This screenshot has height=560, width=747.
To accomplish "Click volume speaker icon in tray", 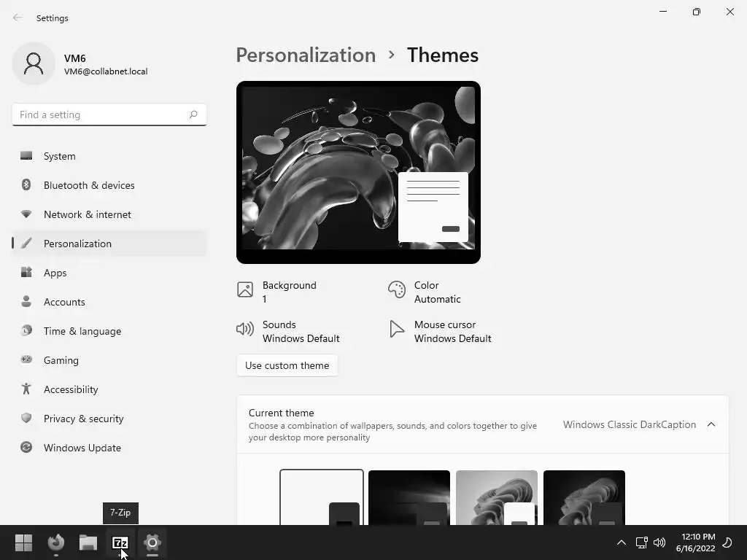I will tap(659, 542).
